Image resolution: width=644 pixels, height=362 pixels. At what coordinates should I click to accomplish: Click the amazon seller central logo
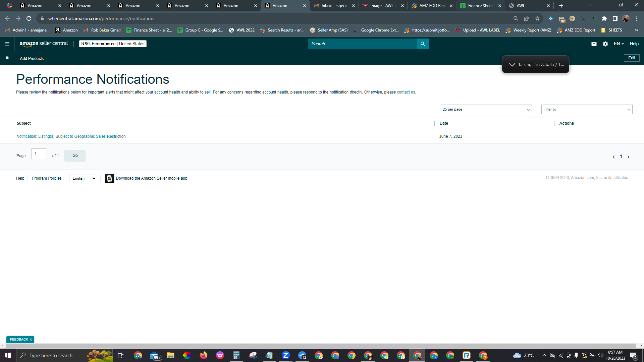click(x=44, y=44)
